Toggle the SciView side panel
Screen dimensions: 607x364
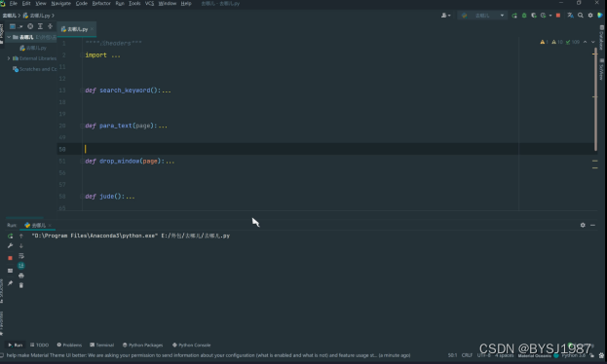(601, 69)
